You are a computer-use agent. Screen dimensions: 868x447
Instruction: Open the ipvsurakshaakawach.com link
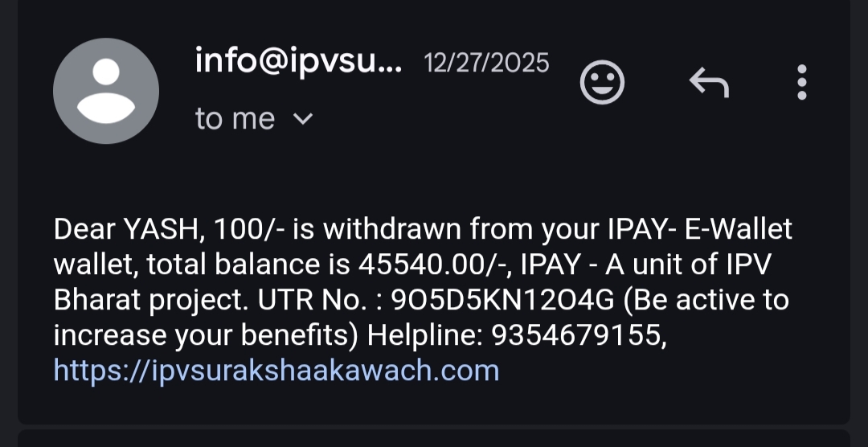pos(276,371)
